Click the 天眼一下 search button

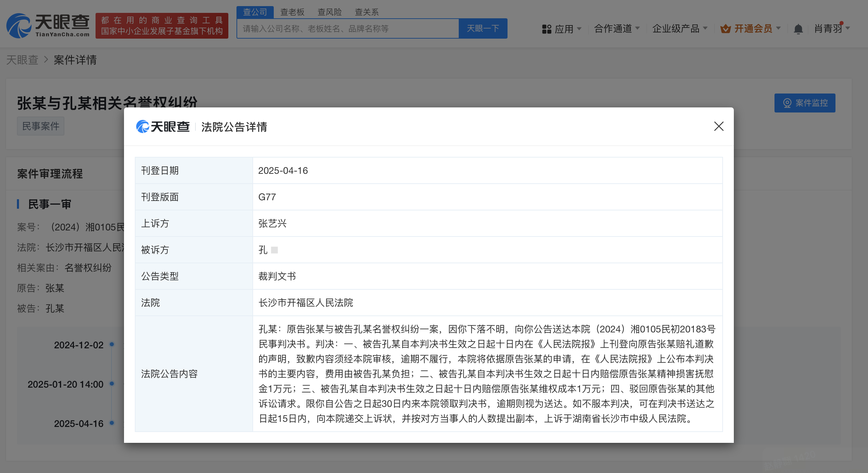[x=483, y=28]
